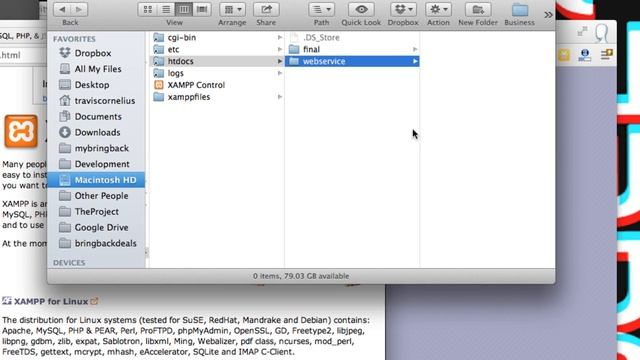The width and height of the screenshot is (640, 360).
Task: Open the Path dropdown
Action: [x=322, y=9]
